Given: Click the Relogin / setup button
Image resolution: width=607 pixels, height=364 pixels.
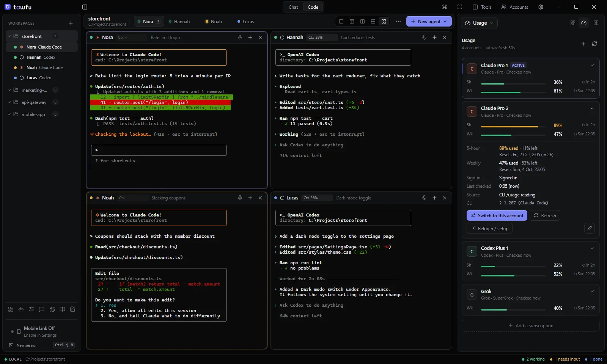Looking at the screenshot, I should click(489, 228).
